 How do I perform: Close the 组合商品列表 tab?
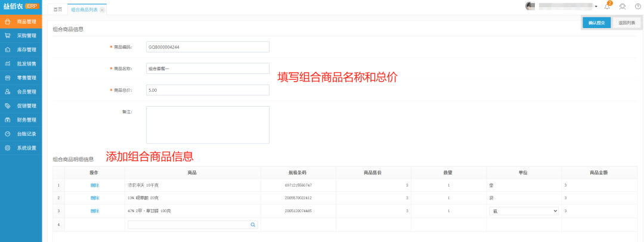[x=102, y=10]
